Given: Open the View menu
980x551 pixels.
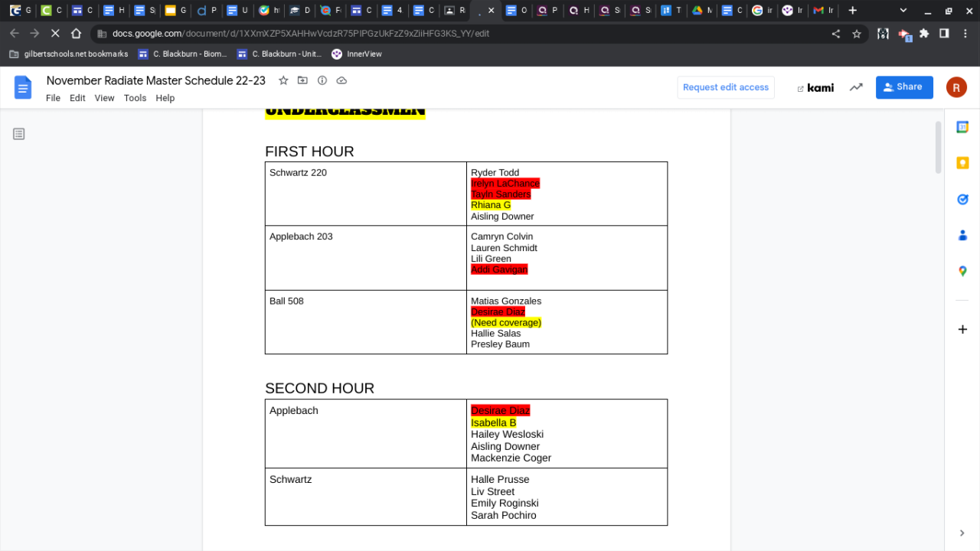Looking at the screenshot, I should coord(104,98).
